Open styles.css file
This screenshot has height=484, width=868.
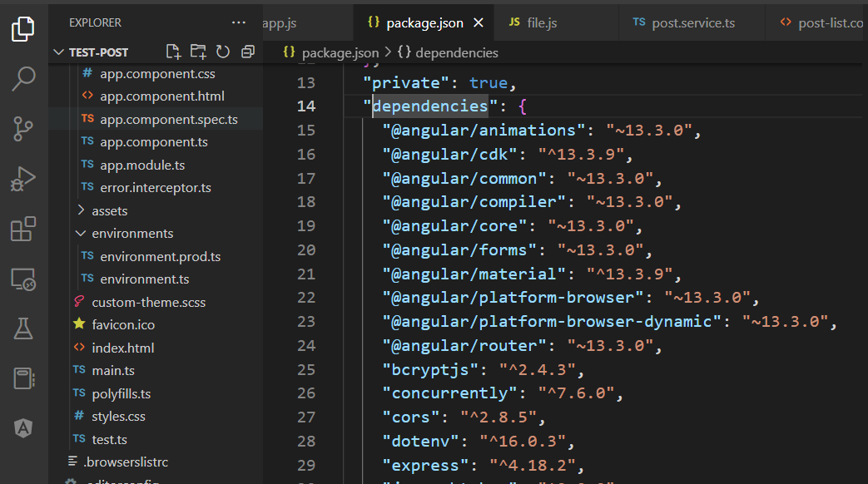[118, 417]
